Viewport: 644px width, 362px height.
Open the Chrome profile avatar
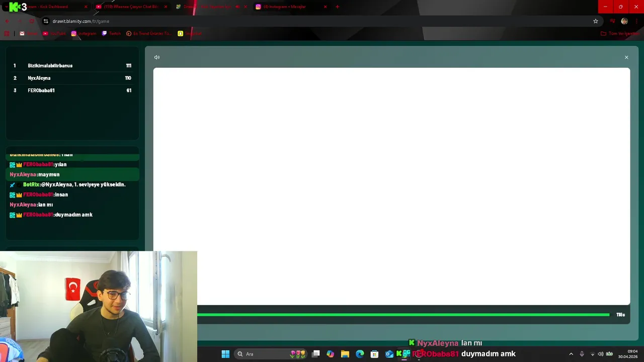coord(624,21)
